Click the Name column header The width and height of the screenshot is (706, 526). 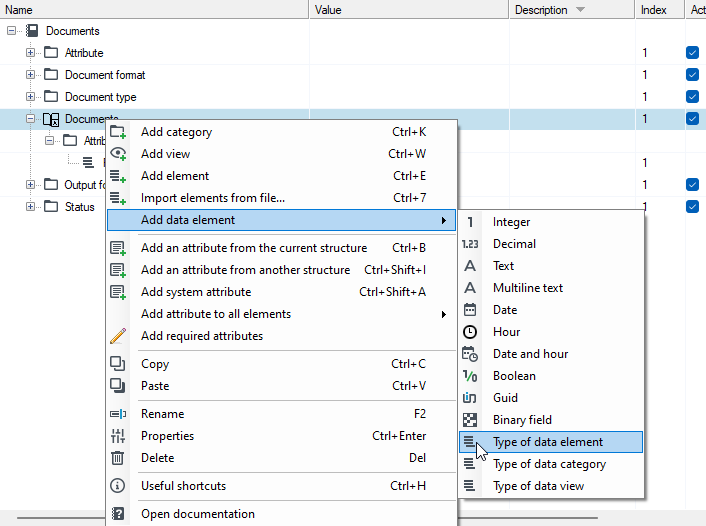pyautogui.click(x=154, y=9)
